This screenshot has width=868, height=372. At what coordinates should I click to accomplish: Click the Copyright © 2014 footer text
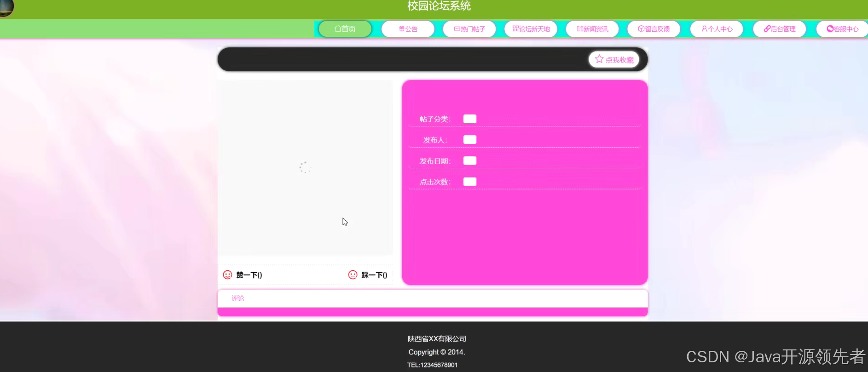click(437, 352)
